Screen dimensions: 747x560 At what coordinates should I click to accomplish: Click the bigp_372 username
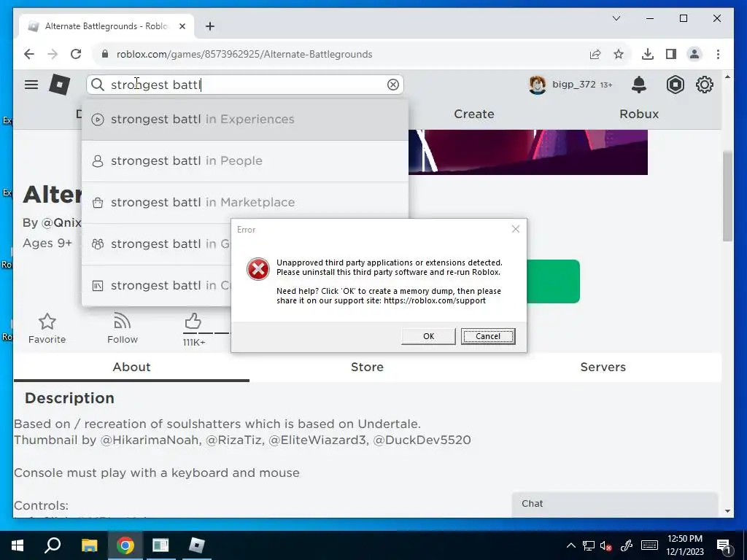(573, 85)
